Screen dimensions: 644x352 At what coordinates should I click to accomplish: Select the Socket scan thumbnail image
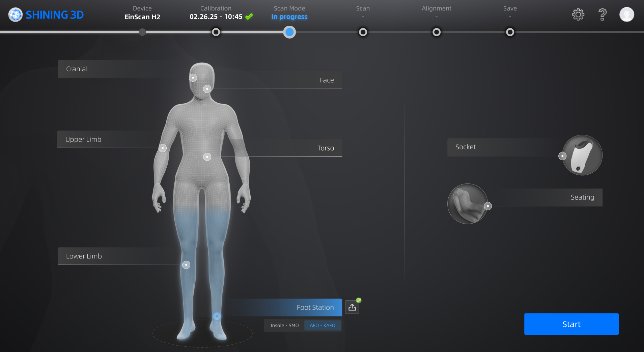(582, 155)
